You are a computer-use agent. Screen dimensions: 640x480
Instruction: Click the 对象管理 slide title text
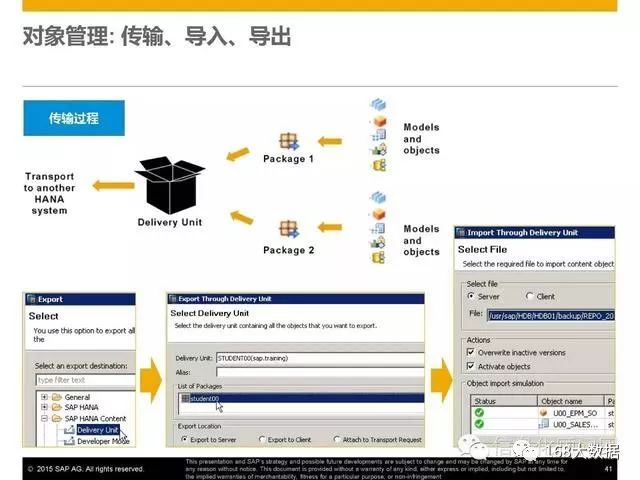(157, 36)
